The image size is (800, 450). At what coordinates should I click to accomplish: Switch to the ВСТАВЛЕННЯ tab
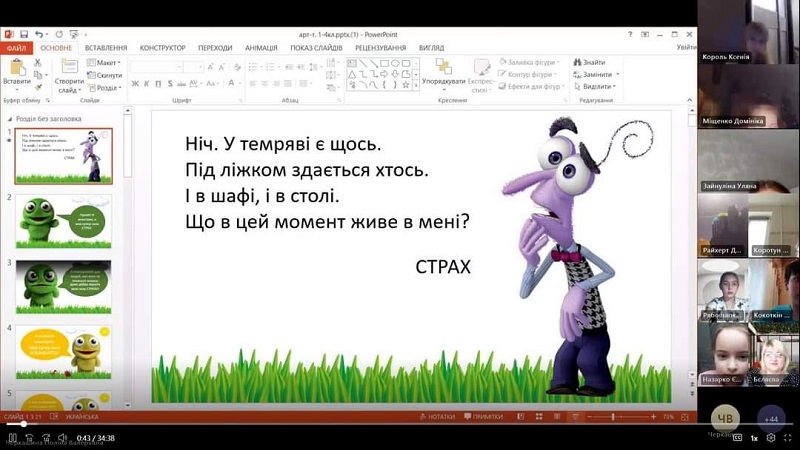pos(106,48)
